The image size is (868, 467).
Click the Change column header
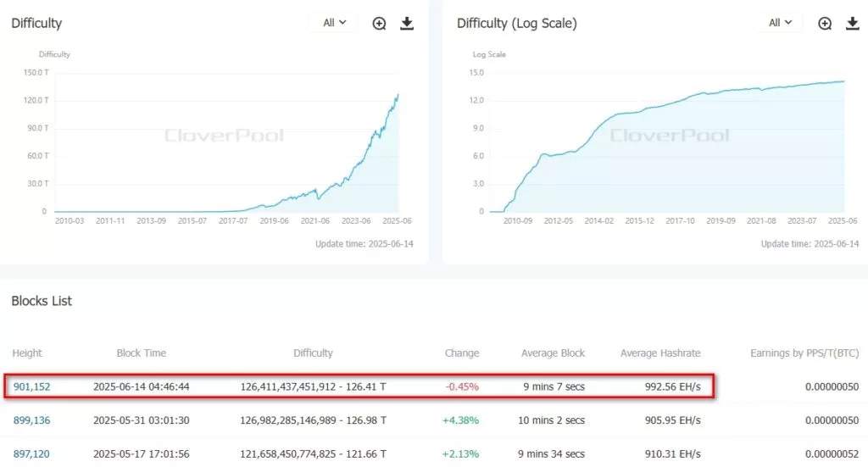462,353
